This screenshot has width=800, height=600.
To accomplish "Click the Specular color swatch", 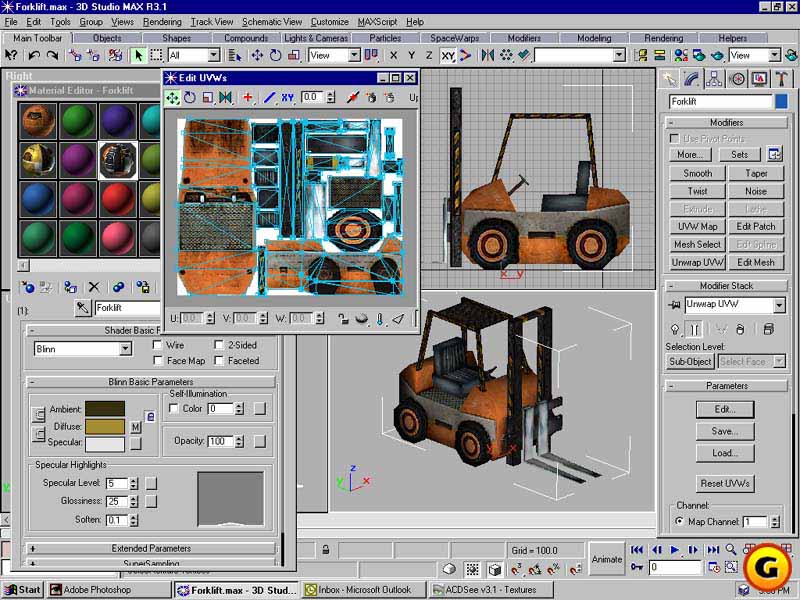I will [x=105, y=444].
